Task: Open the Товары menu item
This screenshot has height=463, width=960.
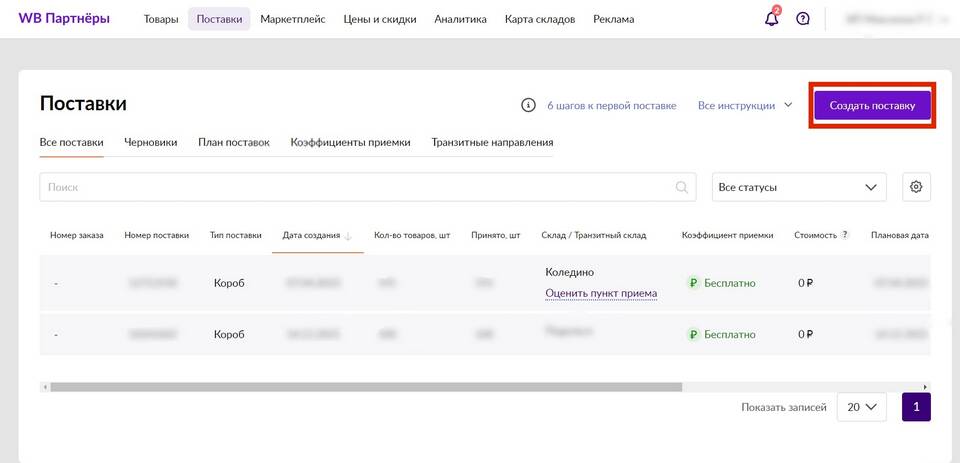Action: tap(161, 19)
